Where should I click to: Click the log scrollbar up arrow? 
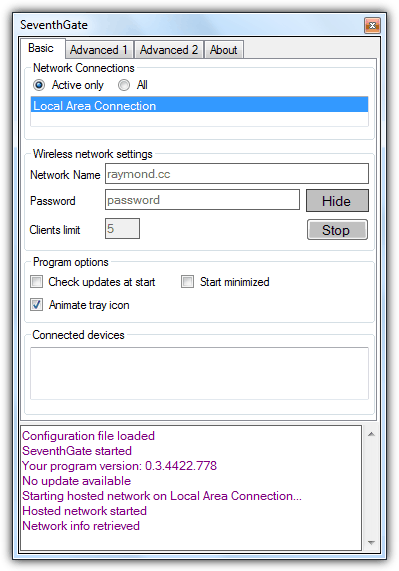[371, 434]
